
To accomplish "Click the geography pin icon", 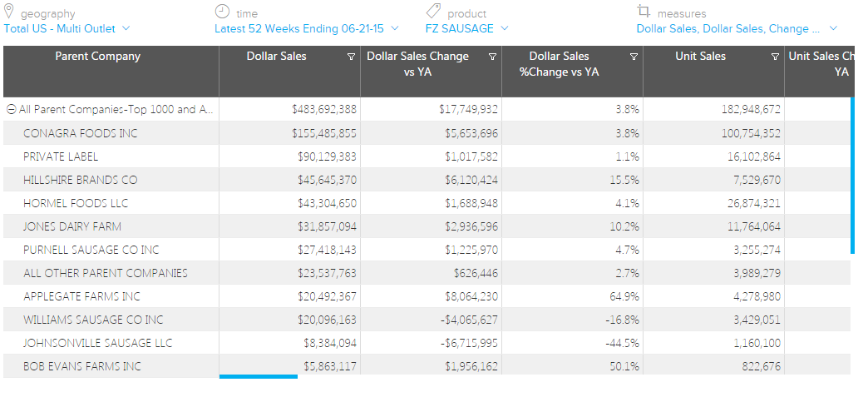I will click(9, 12).
